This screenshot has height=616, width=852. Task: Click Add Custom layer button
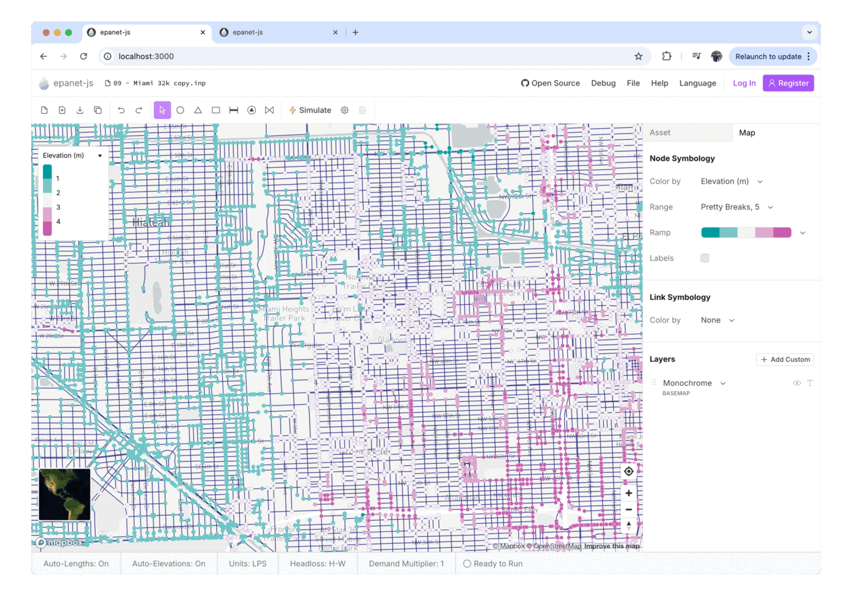click(785, 360)
